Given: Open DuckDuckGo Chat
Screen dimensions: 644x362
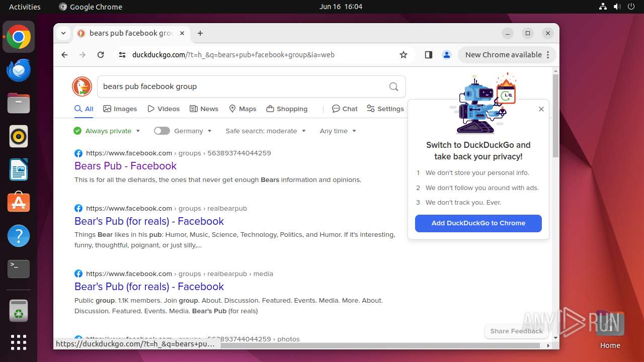Looking at the screenshot, I should point(345,109).
